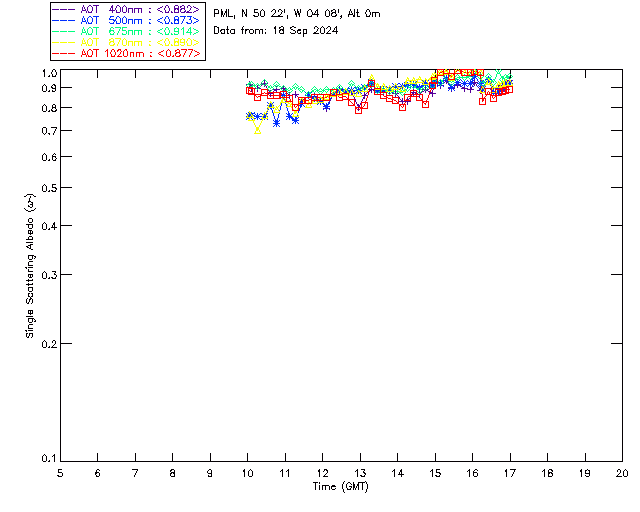Click the 17 hour x-axis label
Viewport: 640px width, 512px height.
point(510,473)
